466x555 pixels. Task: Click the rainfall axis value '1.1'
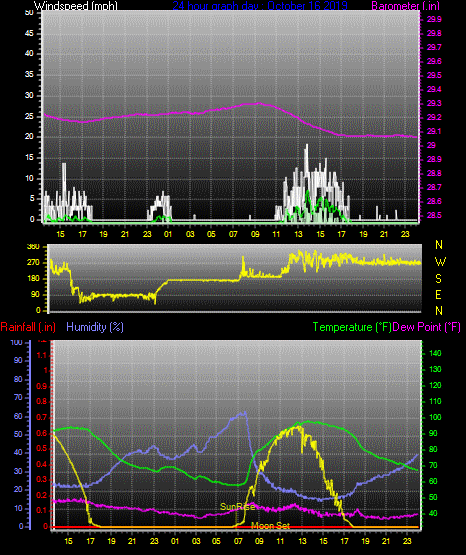coord(42,355)
